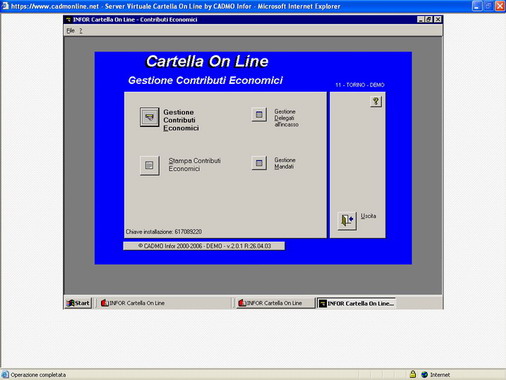Image resolution: width=506 pixels, height=380 pixels.
Task: Click the question mark help icon
Action: coord(376,101)
